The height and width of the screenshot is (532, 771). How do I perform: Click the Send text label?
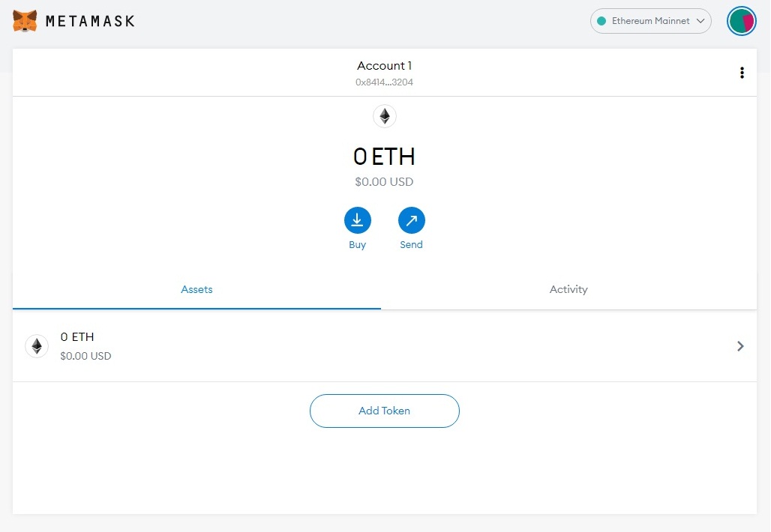click(411, 245)
